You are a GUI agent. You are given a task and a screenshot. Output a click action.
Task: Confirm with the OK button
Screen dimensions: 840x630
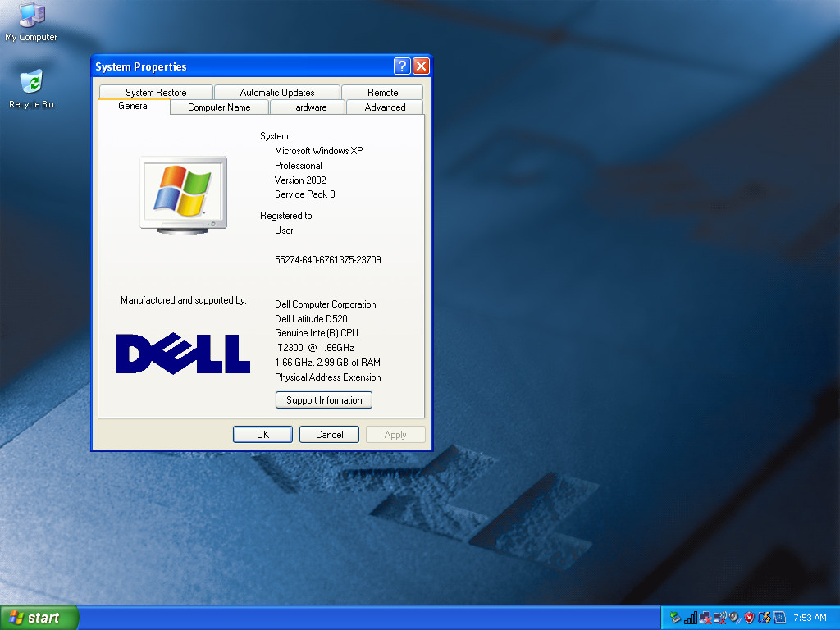pyautogui.click(x=262, y=435)
